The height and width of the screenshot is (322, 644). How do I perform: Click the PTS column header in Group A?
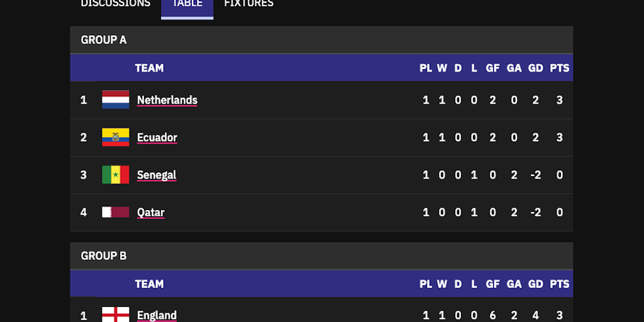pos(559,68)
